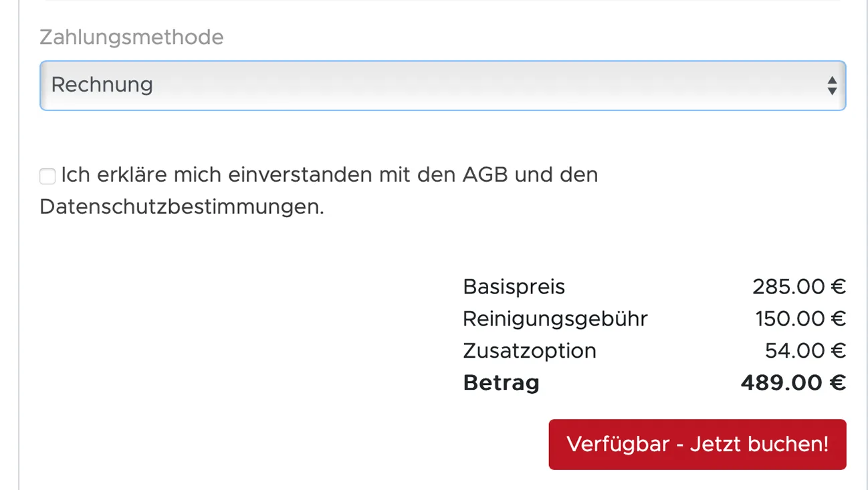Click the 285.00 base price amount
Viewport: 868px width, 490px height.
(788, 287)
